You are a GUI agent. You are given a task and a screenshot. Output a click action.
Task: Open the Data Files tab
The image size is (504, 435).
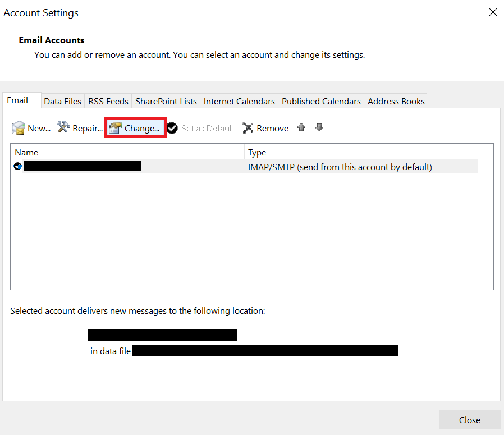coord(63,101)
